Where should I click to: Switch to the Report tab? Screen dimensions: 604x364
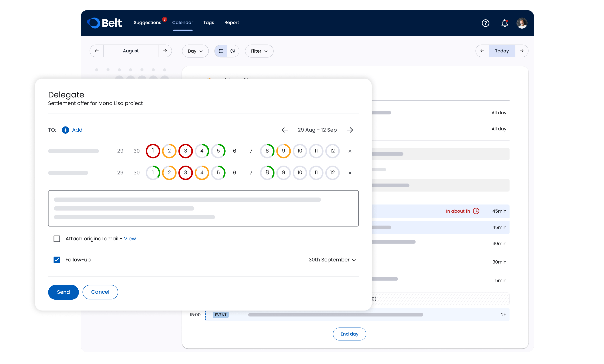231,23
